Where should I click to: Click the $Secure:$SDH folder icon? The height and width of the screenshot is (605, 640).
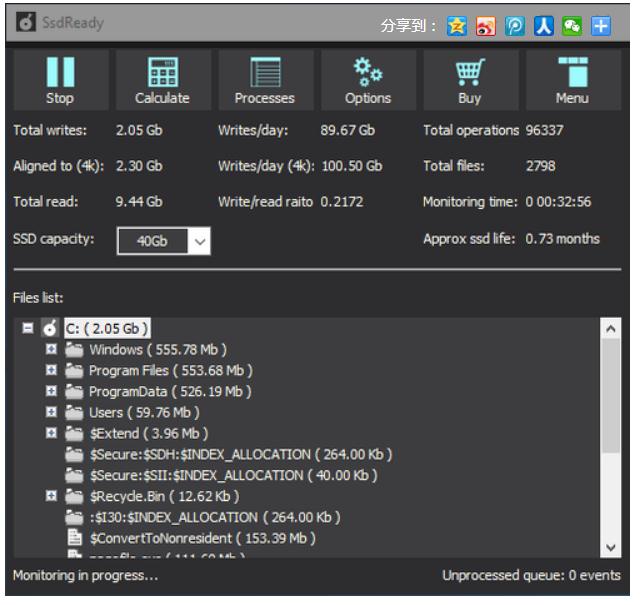pos(74,455)
